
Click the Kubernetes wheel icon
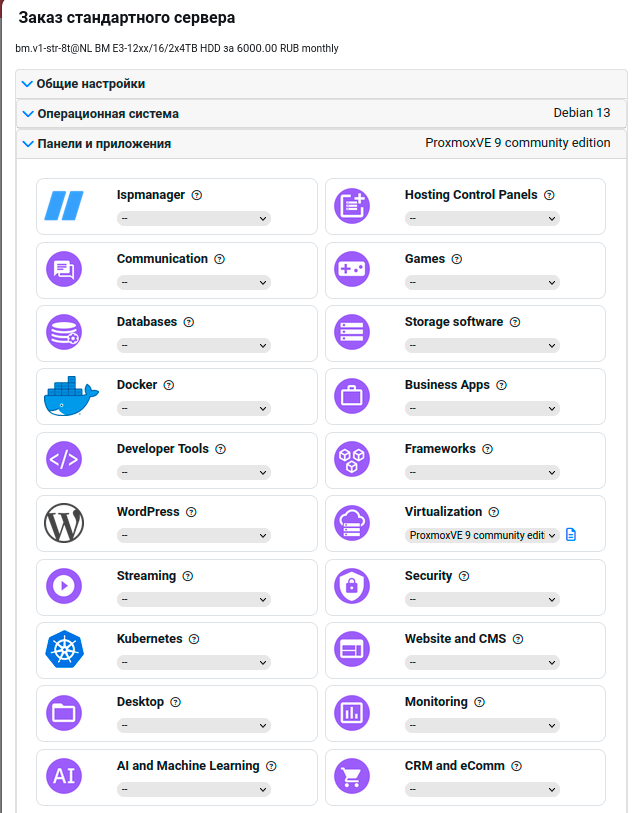[x=65, y=650]
